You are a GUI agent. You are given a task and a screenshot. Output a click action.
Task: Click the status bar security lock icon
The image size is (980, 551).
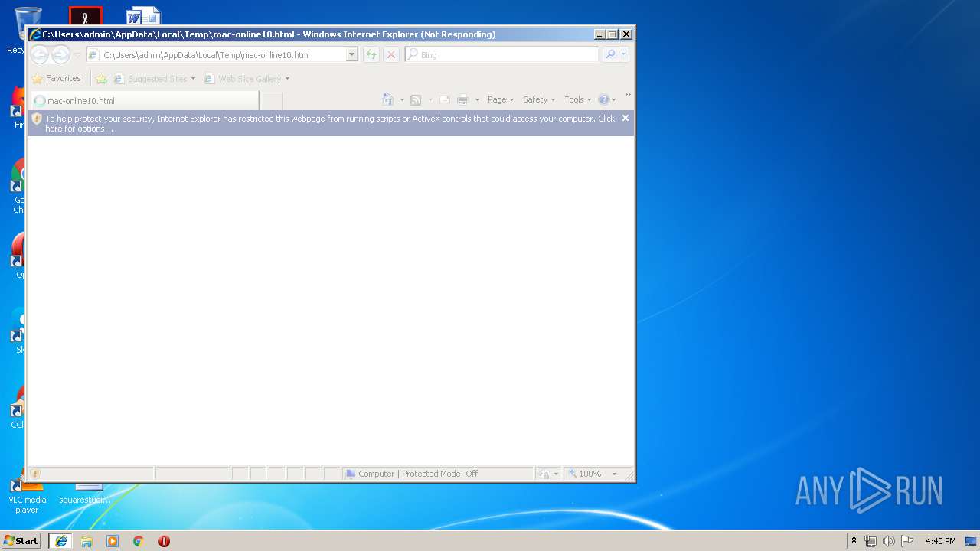[544, 474]
